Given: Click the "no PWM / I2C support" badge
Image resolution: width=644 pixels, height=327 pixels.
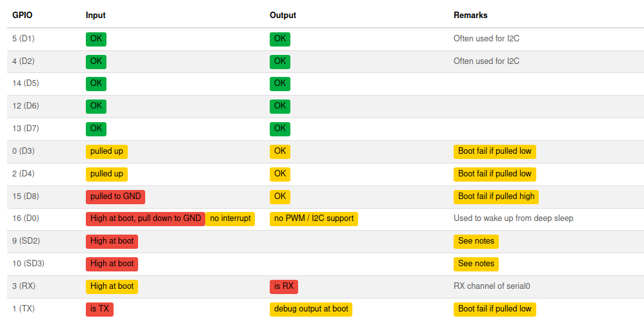Looking at the screenshot, I should [314, 218].
